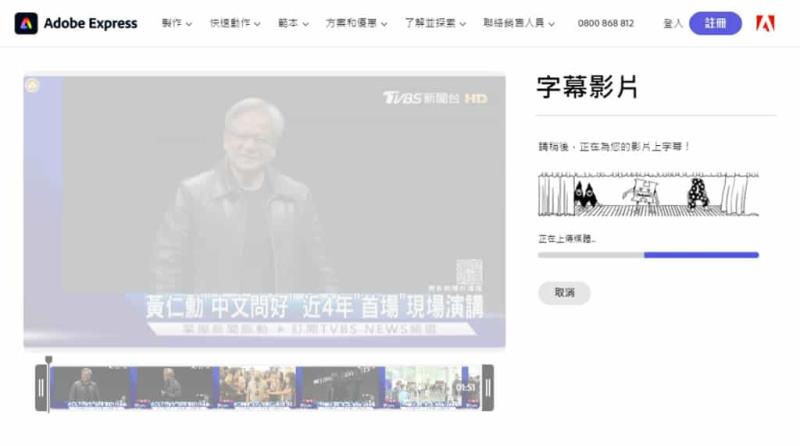Viewport: 800px width, 446px height.
Task: Select the third timeline thumbnail with crowd
Action: [257, 387]
